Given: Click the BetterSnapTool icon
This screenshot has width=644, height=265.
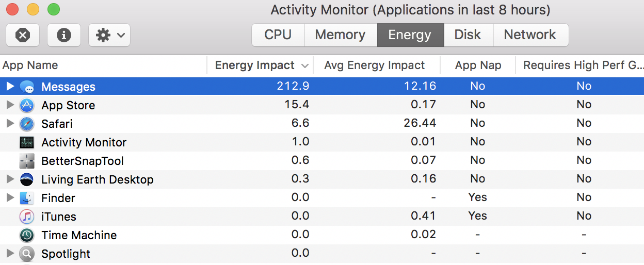Looking at the screenshot, I should (x=27, y=161).
